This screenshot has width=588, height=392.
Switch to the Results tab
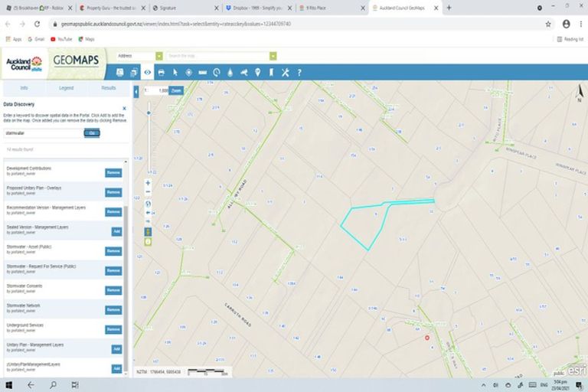pyautogui.click(x=109, y=88)
